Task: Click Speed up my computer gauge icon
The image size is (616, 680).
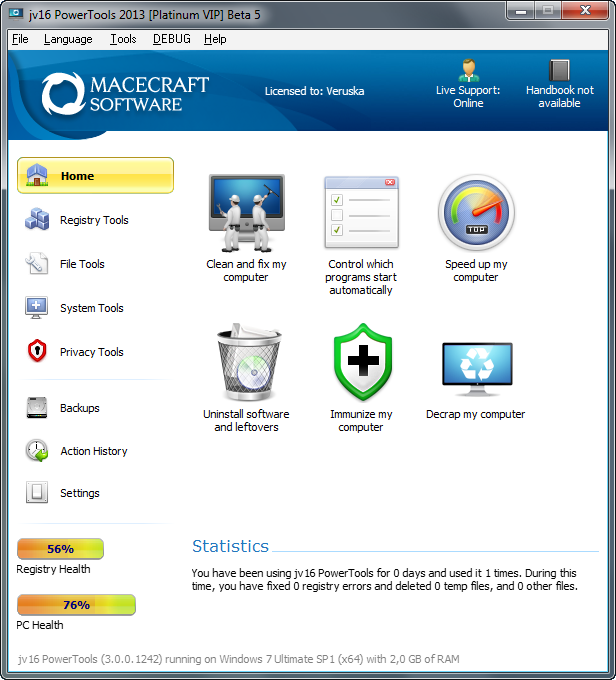Action: pyautogui.click(x=476, y=212)
